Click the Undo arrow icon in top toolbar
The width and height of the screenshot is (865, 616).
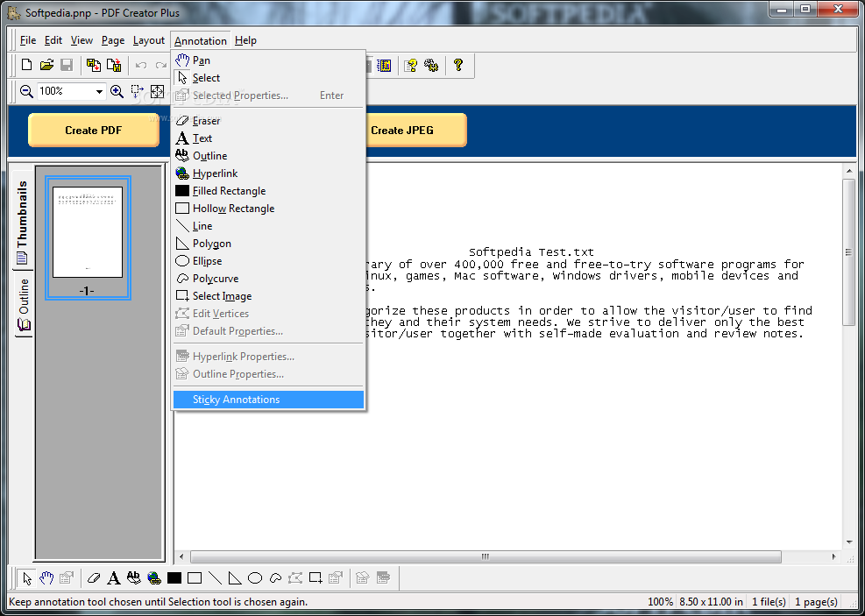[x=141, y=65]
